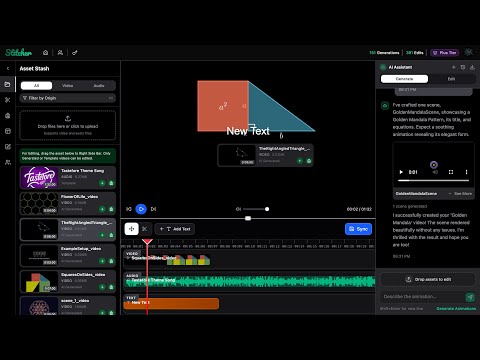Click the red playhead marker on ruler
This screenshot has width=480, height=360.
pyautogui.click(x=147, y=241)
